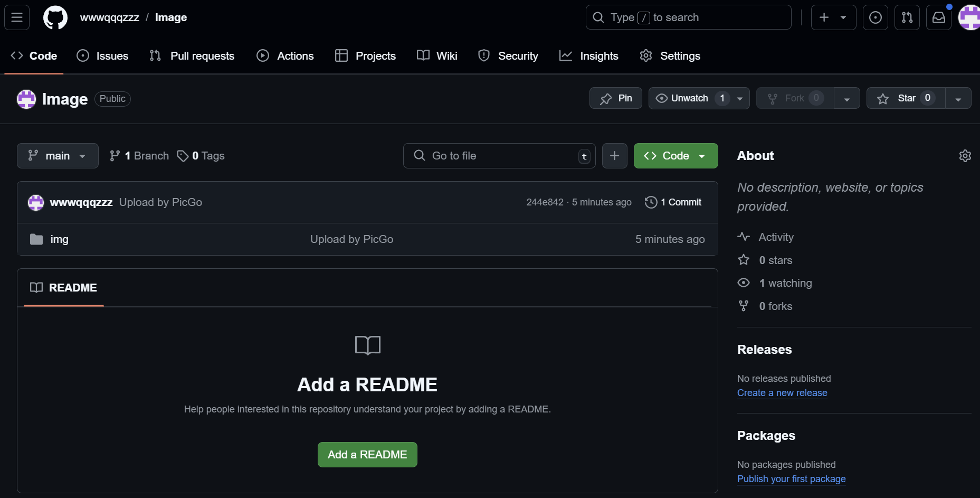Click the repository avatar beside Image title
The width and height of the screenshot is (980, 498).
coord(26,99)
